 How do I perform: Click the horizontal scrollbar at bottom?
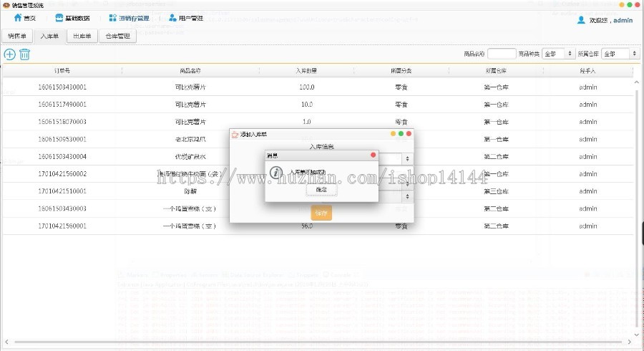(318, 342)
